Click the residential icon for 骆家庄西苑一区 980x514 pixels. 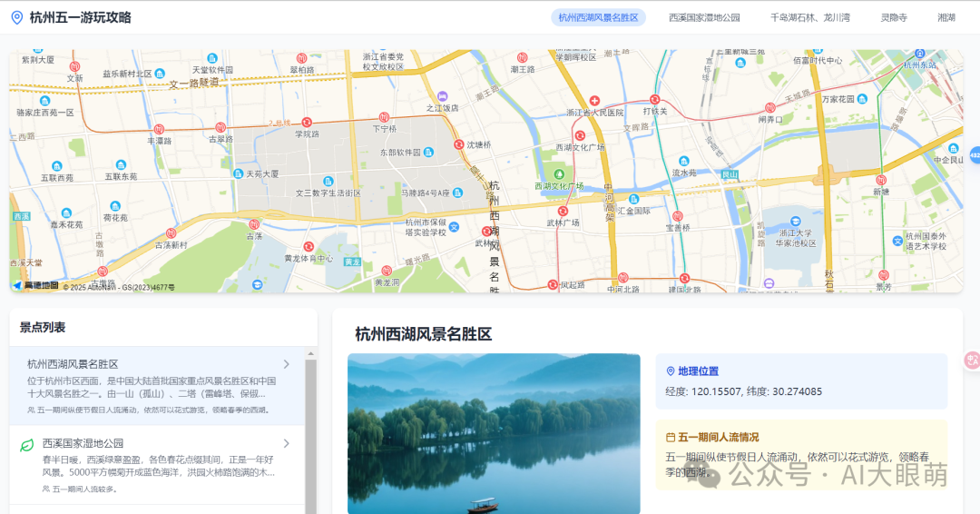click(44, 101)
